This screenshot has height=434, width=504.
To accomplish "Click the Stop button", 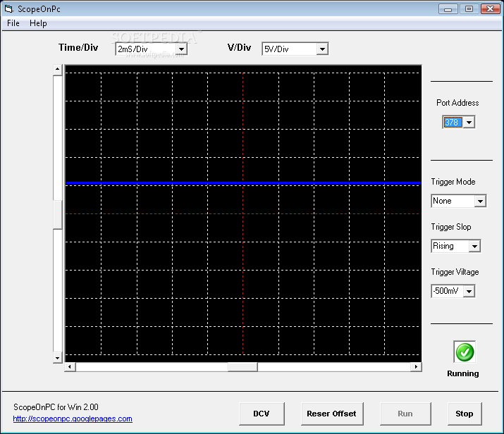I will pos(465,414).
